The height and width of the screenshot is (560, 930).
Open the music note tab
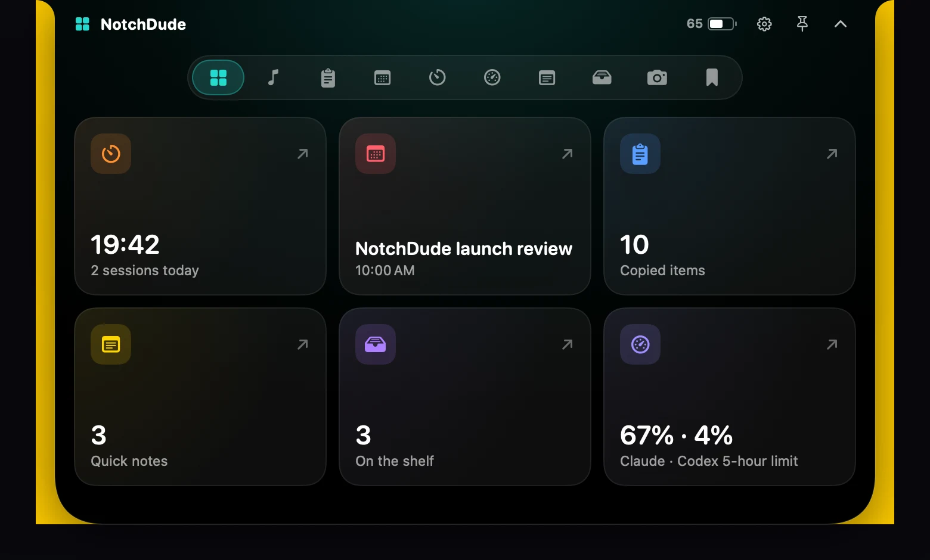(x=273, y=77)
